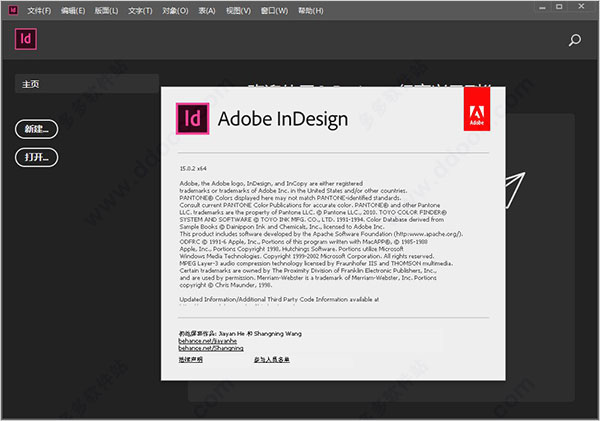Viewport: 600px width, 421px height.
Task: Open the 视图(V) menu
Action: click(x=238, y=11)
